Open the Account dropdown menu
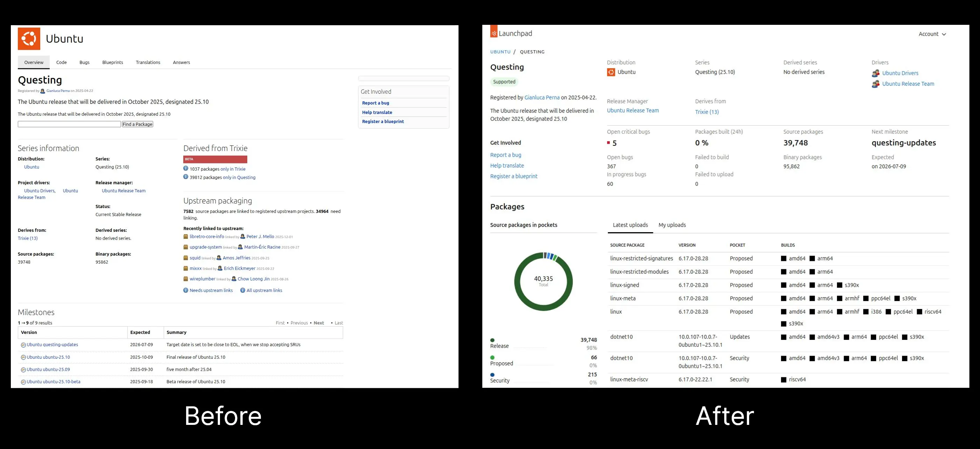Image resolution: width=980 pixels, height=449 pixels. pos(932,34)
